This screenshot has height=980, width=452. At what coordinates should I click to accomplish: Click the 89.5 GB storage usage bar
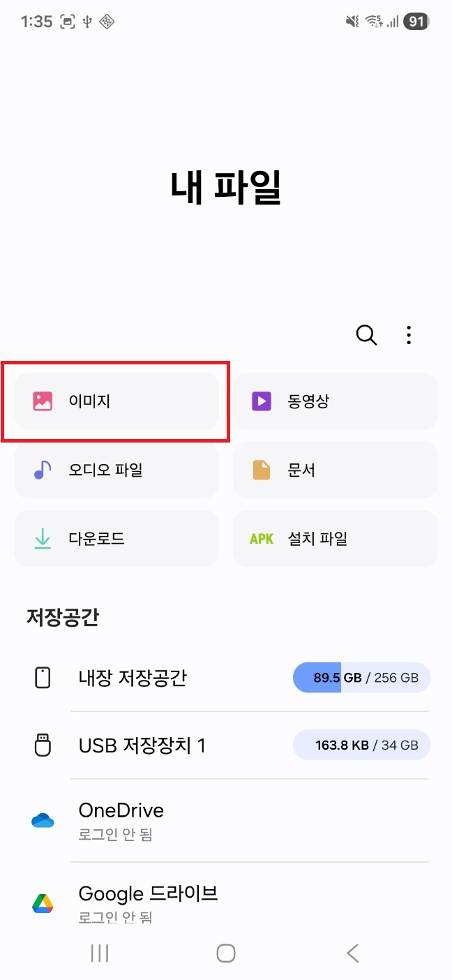[361, 678]
